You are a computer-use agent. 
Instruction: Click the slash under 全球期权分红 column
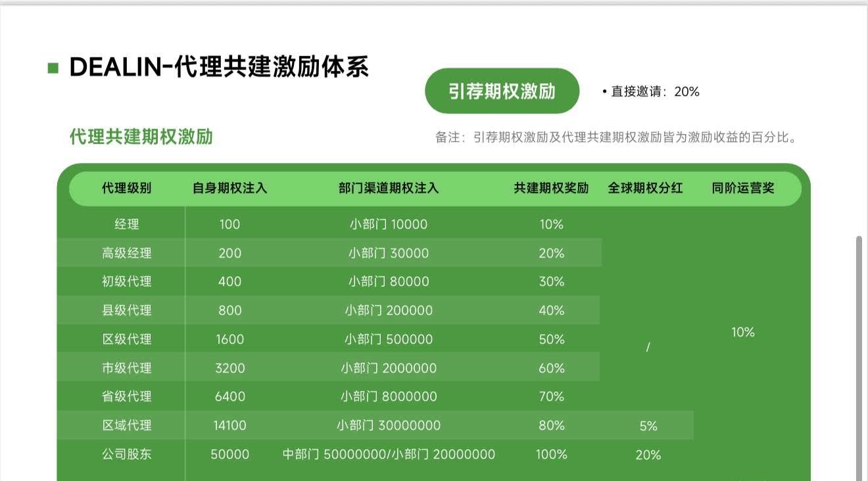pyautogui.click(x=648, y=348)
